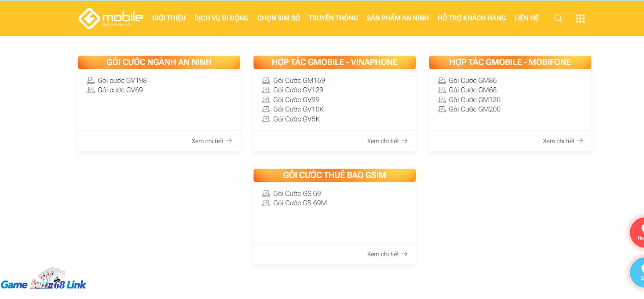Click the red hotline floating button
Viewport: 644px width, 299px height.
pyautogui.click(x=637, y=232)
